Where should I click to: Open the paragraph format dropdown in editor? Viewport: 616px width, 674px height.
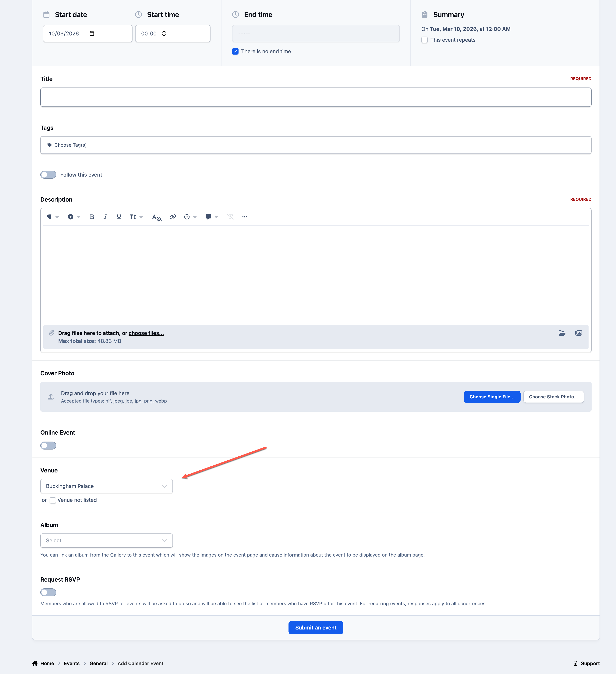pos(52,217)
